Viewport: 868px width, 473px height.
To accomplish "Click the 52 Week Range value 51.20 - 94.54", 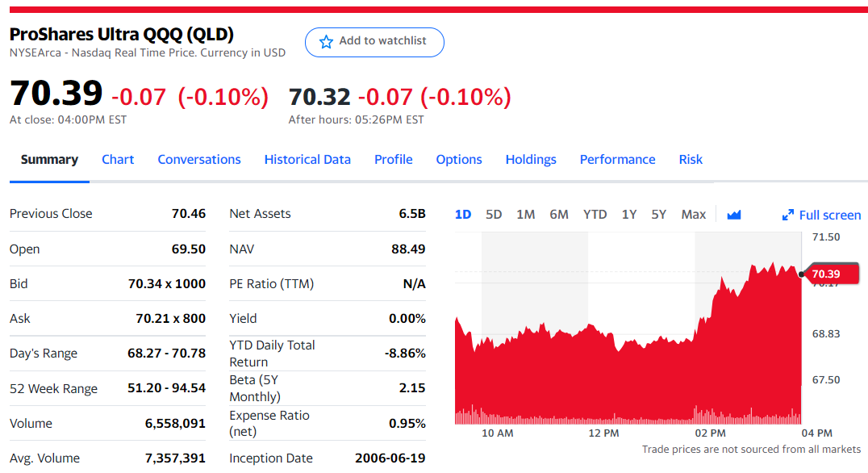I will point(167,388).
